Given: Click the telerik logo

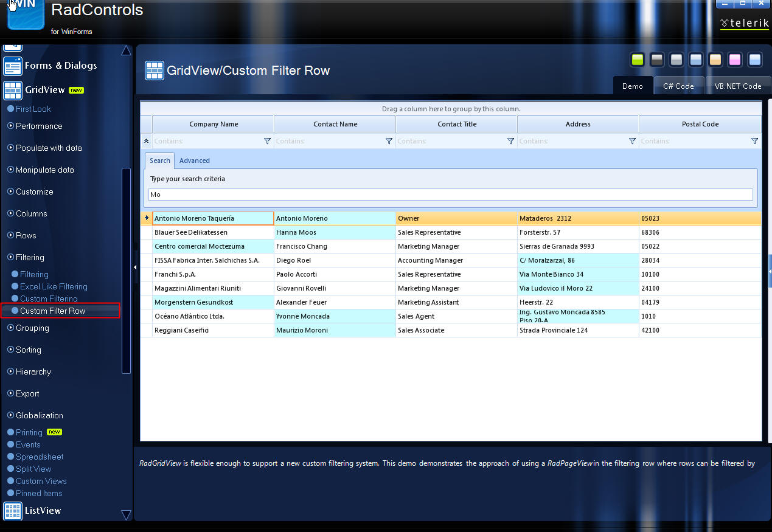Looking at the screenshot, I should pyautogui.click(x=745, y=23).
